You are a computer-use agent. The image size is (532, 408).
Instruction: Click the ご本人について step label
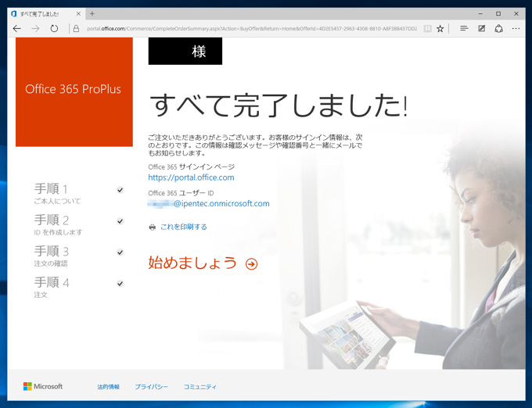[x=57, y=202]
